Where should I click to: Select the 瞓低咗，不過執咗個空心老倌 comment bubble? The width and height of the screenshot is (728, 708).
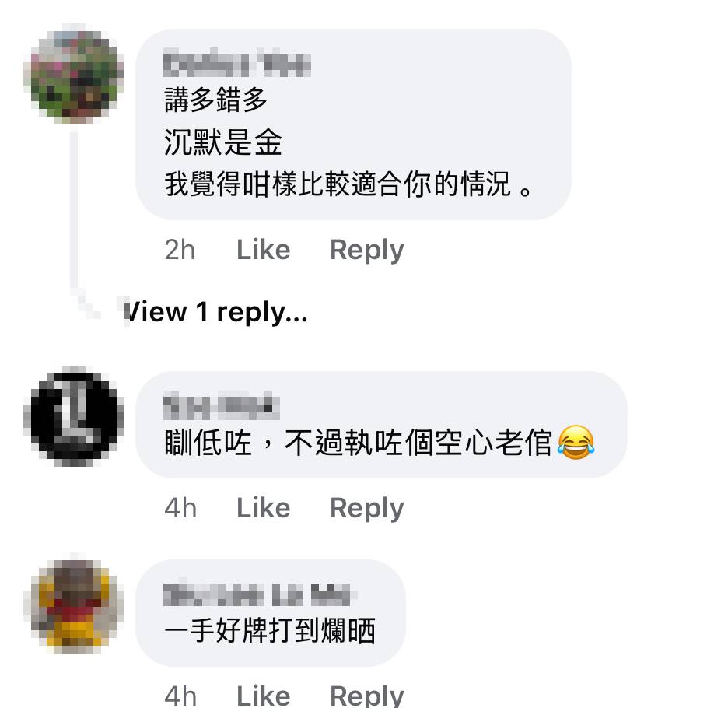[x=381, y=425]
